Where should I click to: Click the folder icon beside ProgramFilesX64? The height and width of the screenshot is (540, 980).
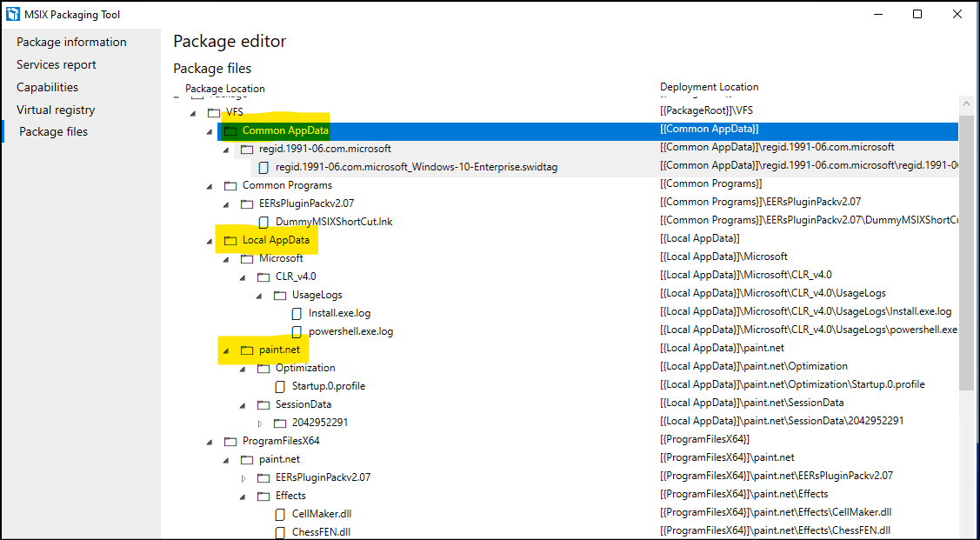coord(230,441)
